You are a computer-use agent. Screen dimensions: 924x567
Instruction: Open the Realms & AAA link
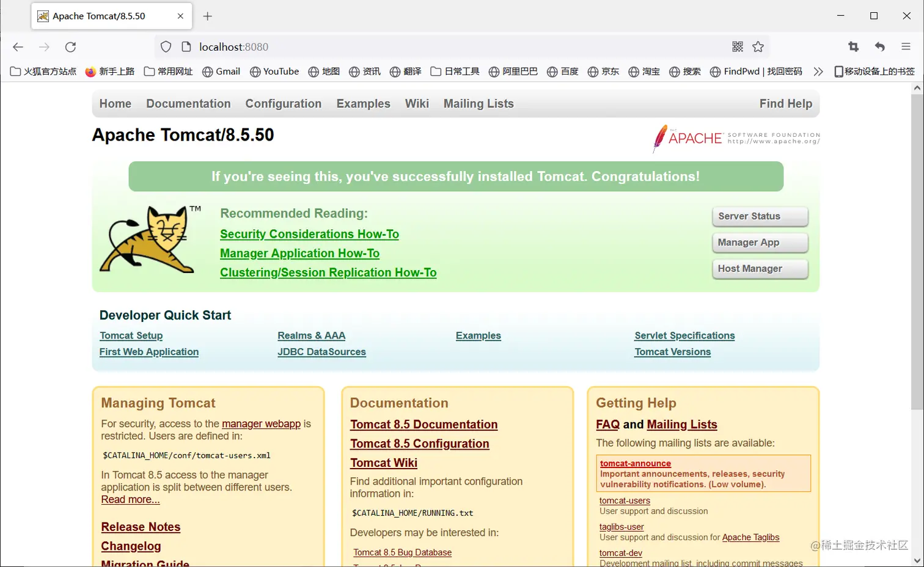(312, 335)
